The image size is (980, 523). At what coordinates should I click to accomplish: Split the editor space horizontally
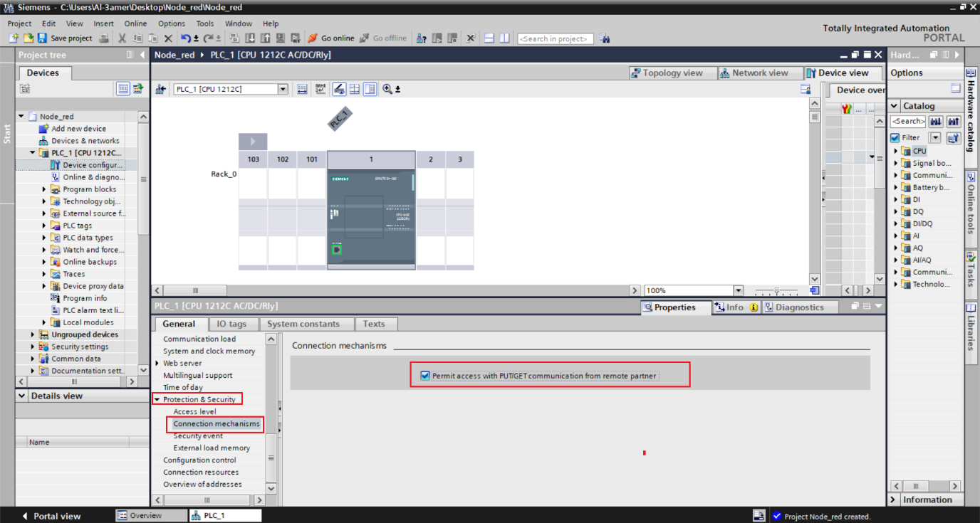coord(489,38)
